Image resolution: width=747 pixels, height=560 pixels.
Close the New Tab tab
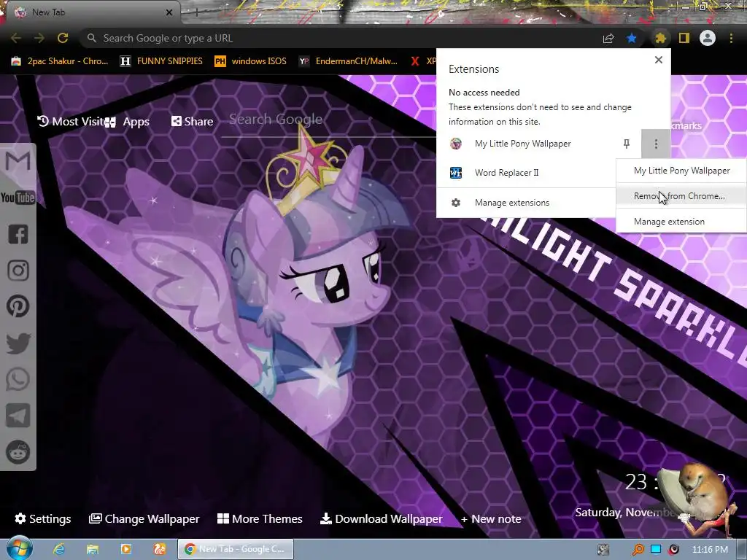point(169,12)
